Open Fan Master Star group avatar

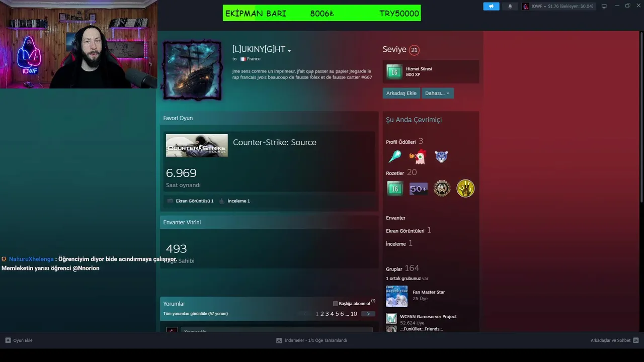pyautogui.click(x=396, y=296)
